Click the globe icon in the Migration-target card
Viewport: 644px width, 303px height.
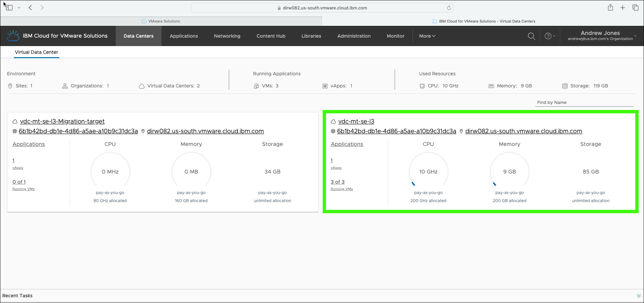point(15,131)
